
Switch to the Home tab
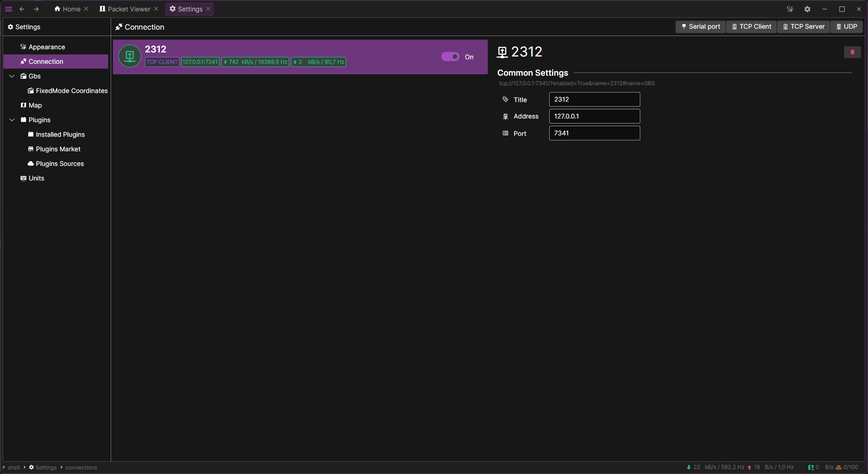click(67, 9)
